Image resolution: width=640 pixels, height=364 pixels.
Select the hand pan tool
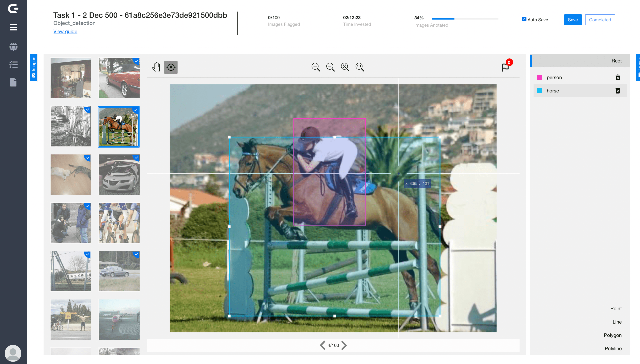pos(156,67)
